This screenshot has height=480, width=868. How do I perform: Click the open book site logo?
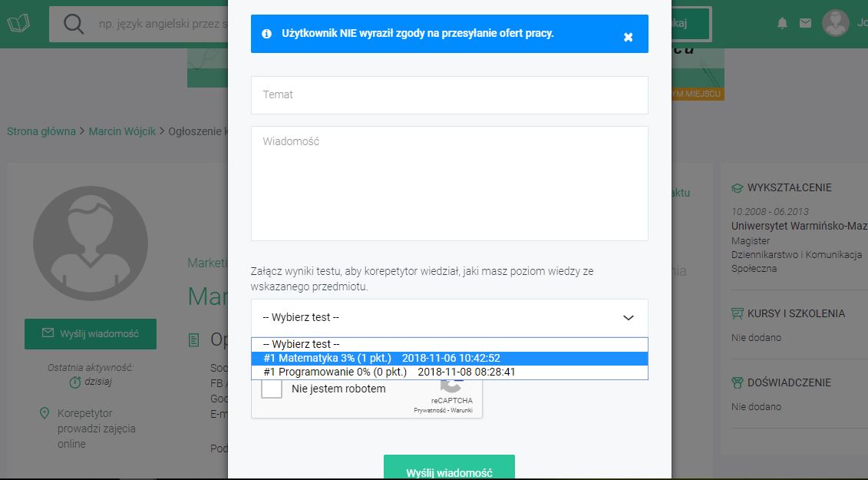pyautogui.click(x=18, y=23)
